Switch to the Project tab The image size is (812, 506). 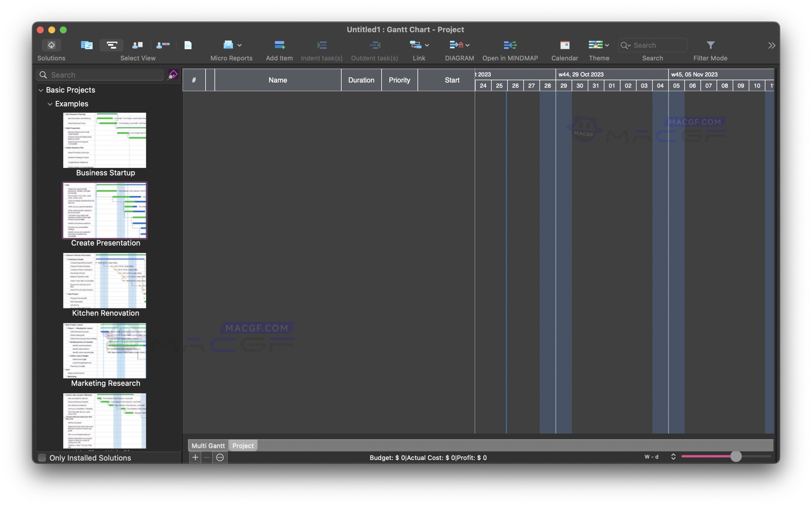coord(242,445)
